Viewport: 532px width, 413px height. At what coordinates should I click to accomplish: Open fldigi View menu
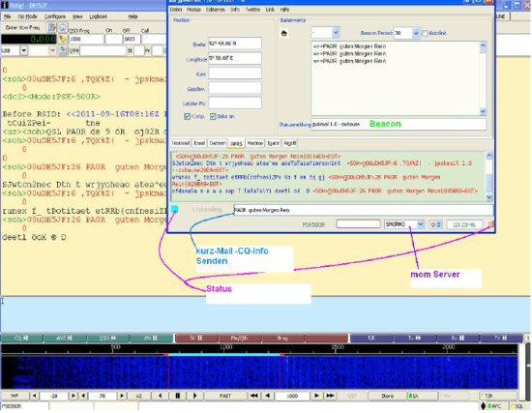tap(77, 16)
